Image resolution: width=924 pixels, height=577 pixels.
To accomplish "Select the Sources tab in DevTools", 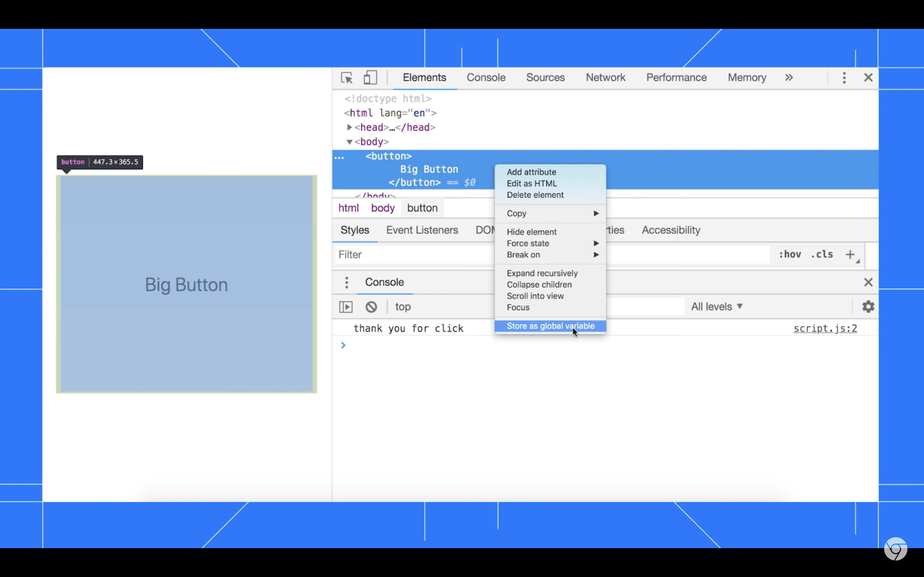I will point(545,77).
